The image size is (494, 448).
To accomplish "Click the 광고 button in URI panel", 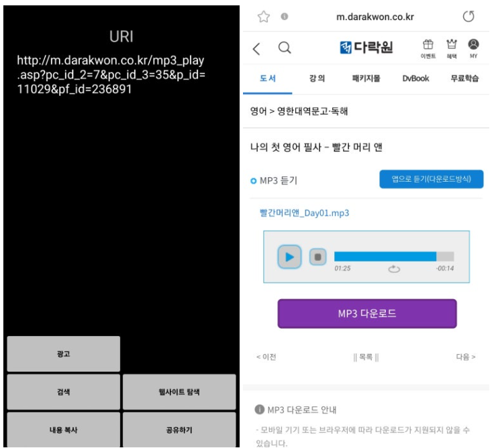I will 63,354.
